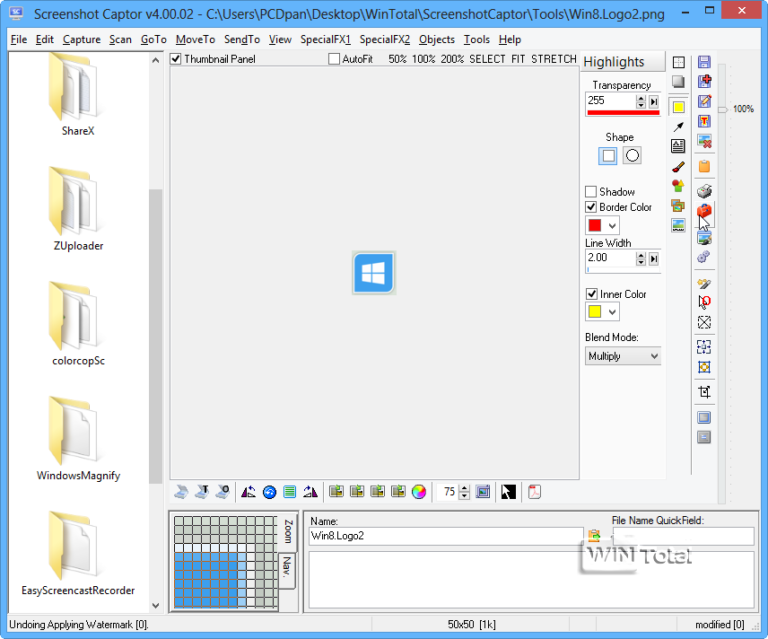Select the ShareX folder thumbnail

[78, 95]
